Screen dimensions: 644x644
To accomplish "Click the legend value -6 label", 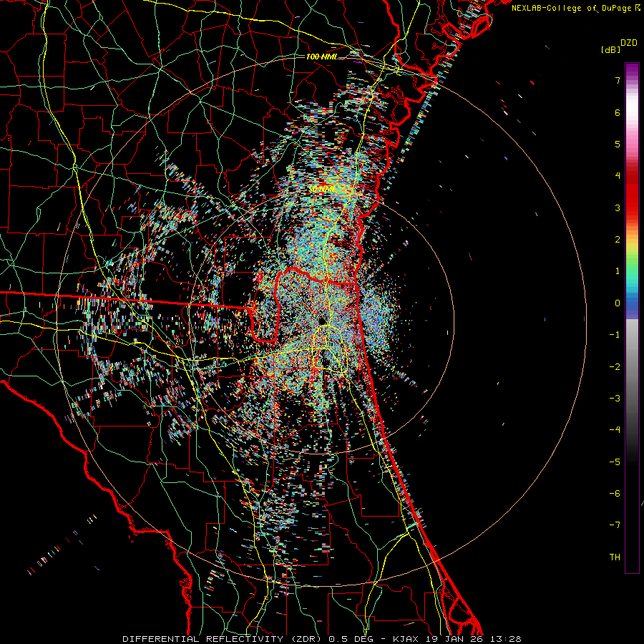I will pos(615,494).
